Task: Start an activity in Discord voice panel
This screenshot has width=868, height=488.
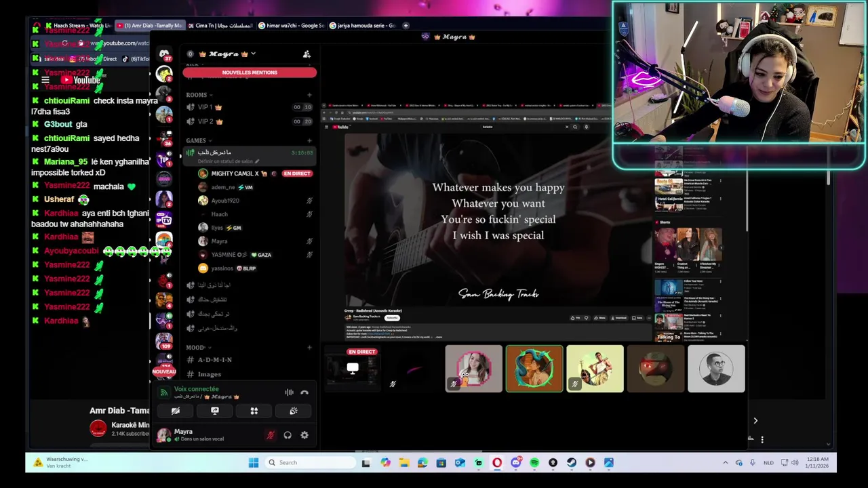Action: tap(254, 411)
